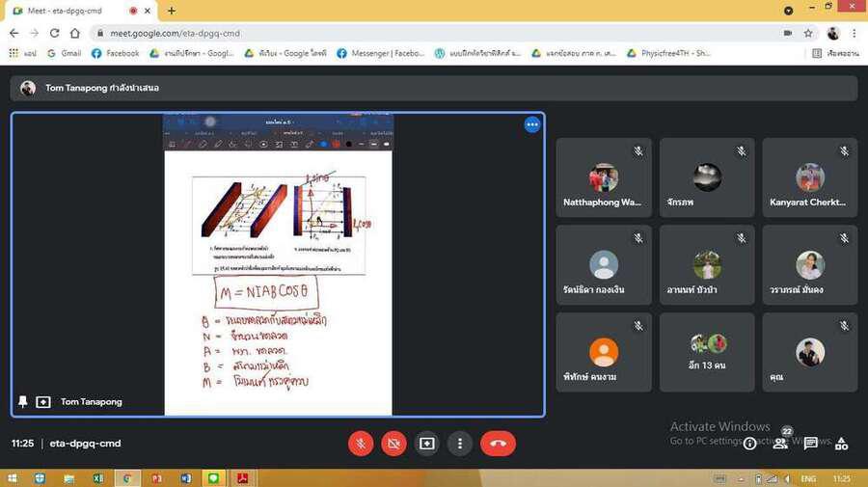The image size is (868, 487).
Task: Unpin Tom Tanapong's presentation with the pin icon
Action: [23, 401]
